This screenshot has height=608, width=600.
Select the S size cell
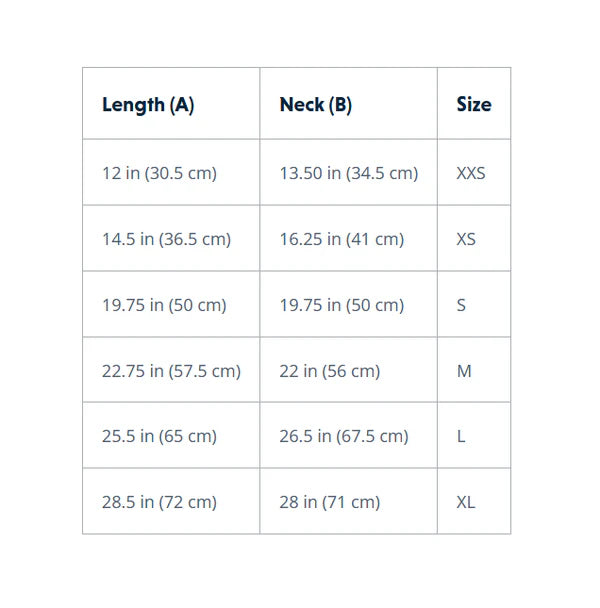point(474,304)
